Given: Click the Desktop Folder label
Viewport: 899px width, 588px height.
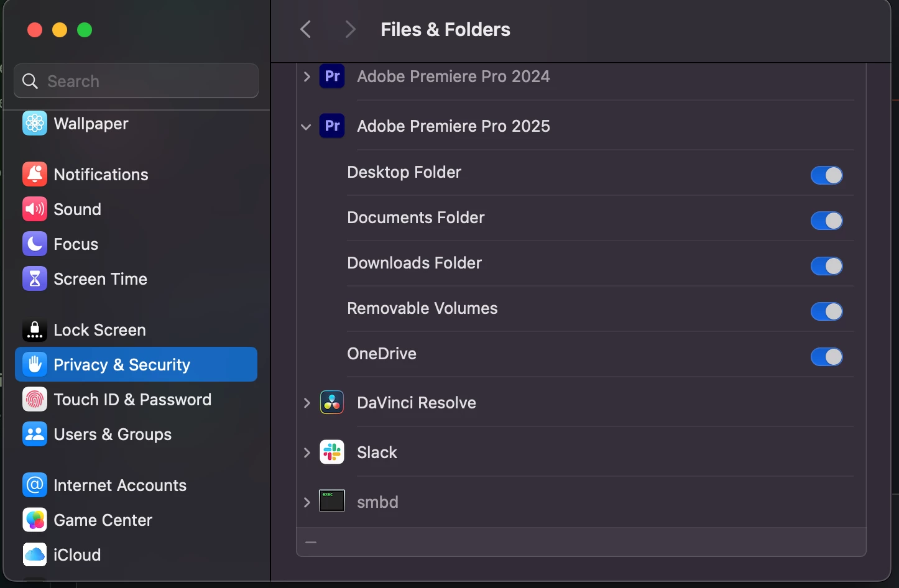Looking at the screenshot, I should tap(404, 172).
